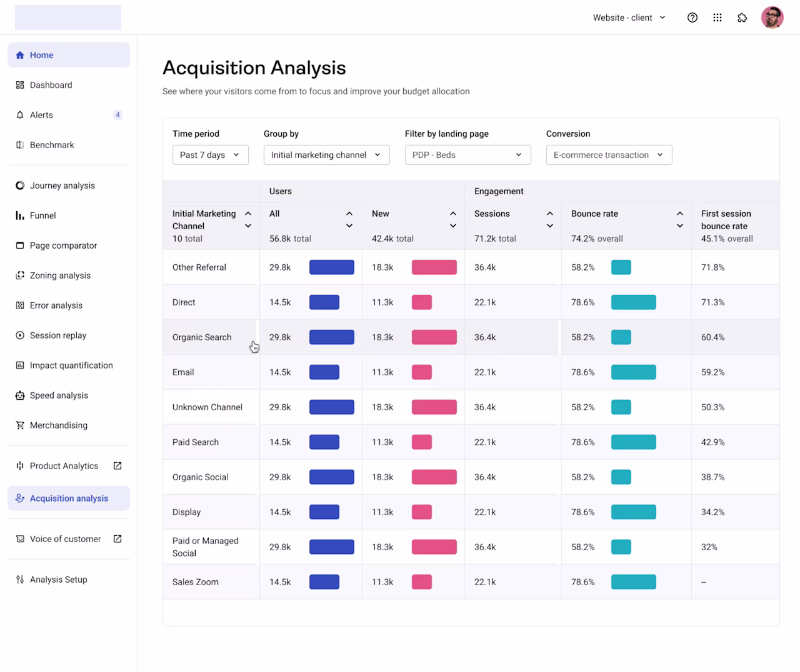Click the external link icon beside Voice of customer
Screen dimensions: 800x672
coord(117,539)
